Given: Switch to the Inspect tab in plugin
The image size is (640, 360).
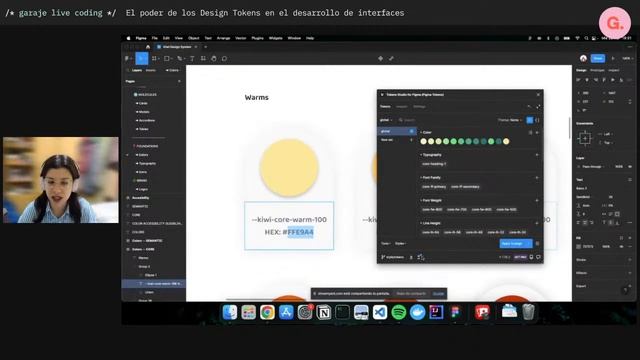Looking at the screenshot, I should [x=402, y=107].
